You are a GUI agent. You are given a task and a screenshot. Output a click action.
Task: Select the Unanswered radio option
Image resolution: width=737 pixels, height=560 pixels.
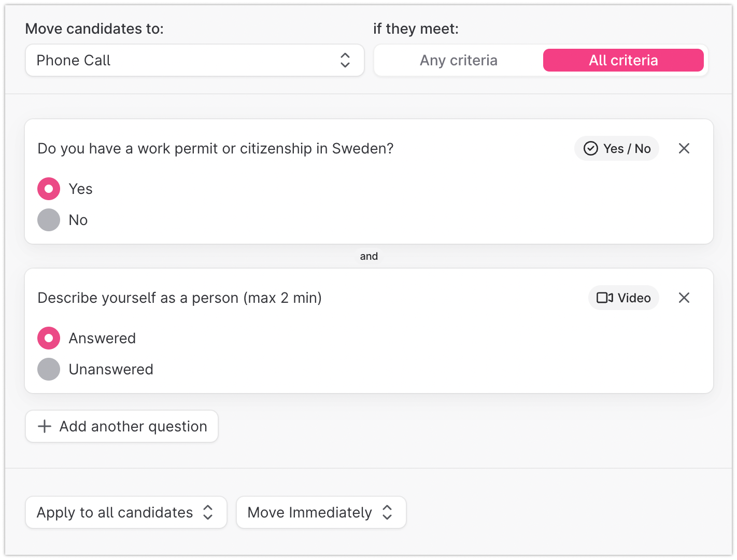pyautogui.click(x=49, y=369)
